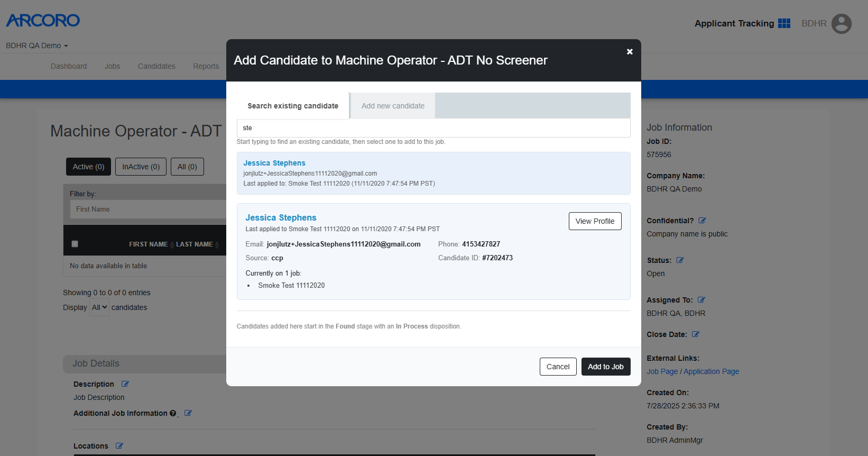This screenshot has width=868, height=456.
Task: Switch to Add new candidate tab
Action: tap(393, 106)
